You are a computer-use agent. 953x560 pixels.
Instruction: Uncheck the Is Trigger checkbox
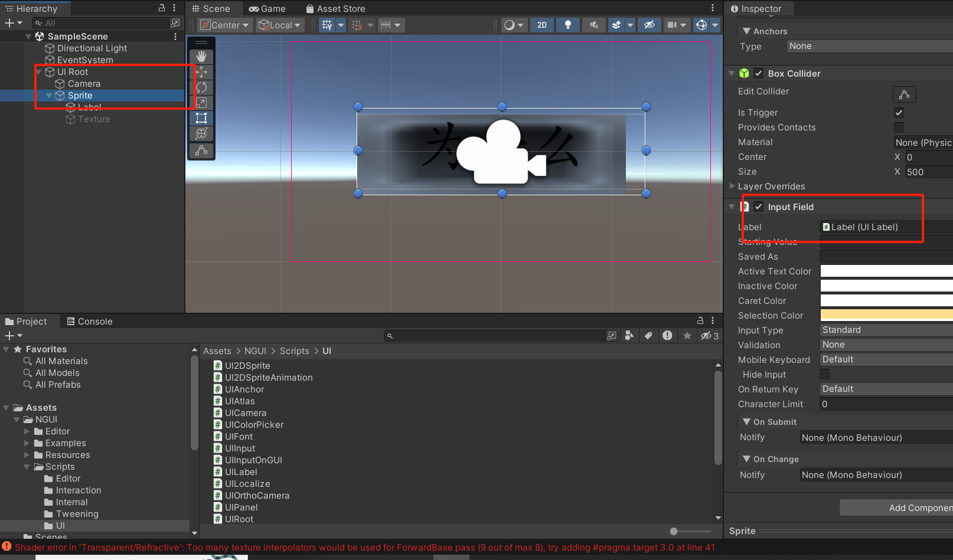pyautogui.click(x=899, y=113)
